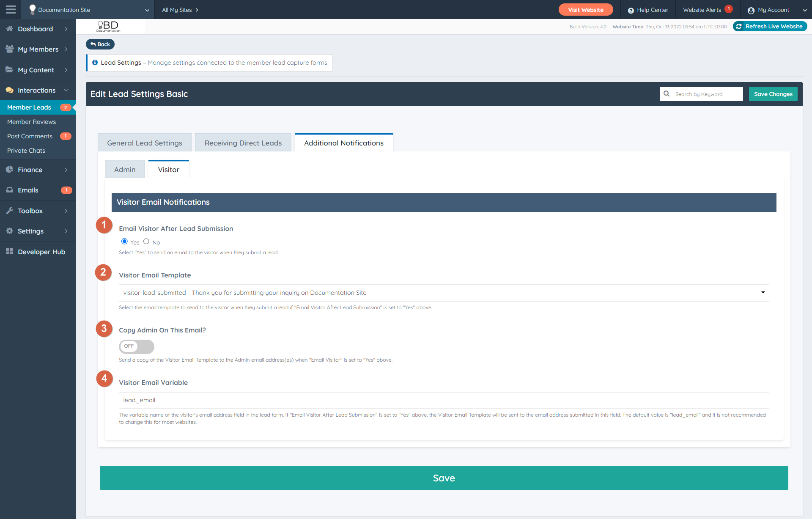Viewport: 812px width, 519px height.
Task: Click the My Members people icon
Action: [9, 49]
